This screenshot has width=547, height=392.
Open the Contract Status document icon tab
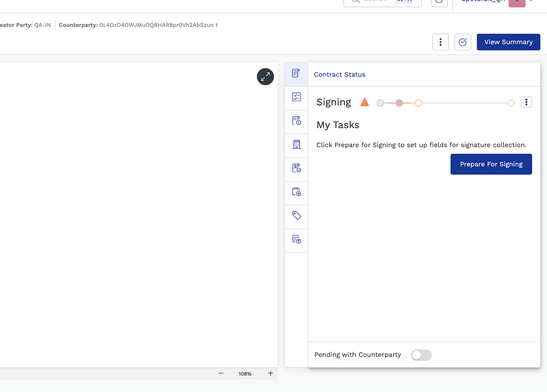[x=296, y=74]
